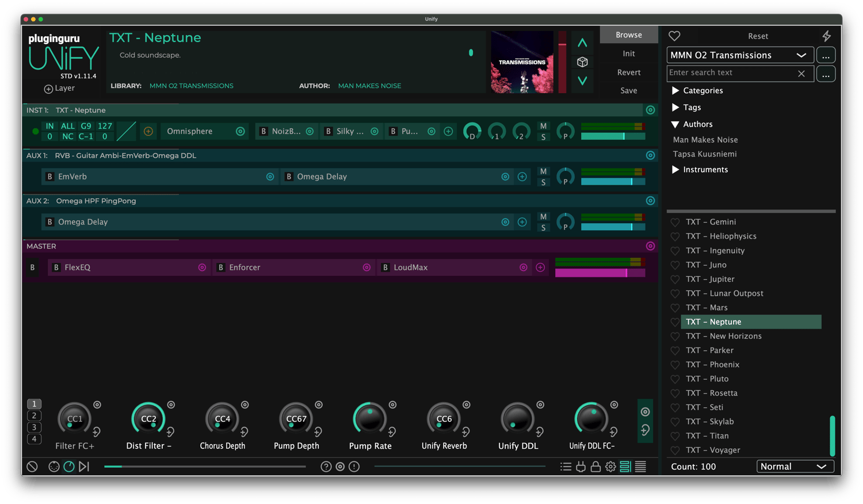Add a MIDI effect before Omnisphere

[x=148, y=131]
